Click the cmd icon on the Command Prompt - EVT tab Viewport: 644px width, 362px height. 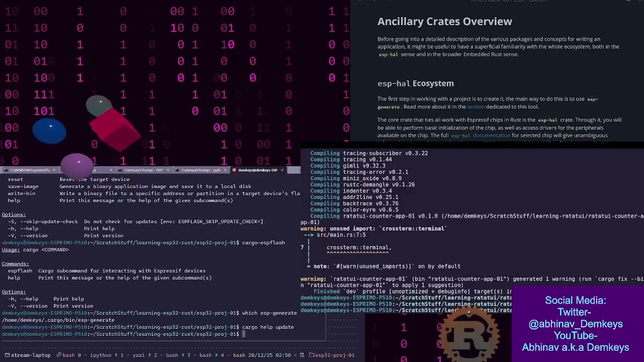pyautogui.click(x=120, y=170)
